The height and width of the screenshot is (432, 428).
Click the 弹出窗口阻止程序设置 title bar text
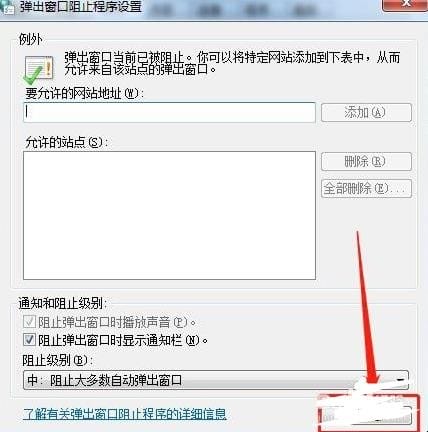click(81, 7)
